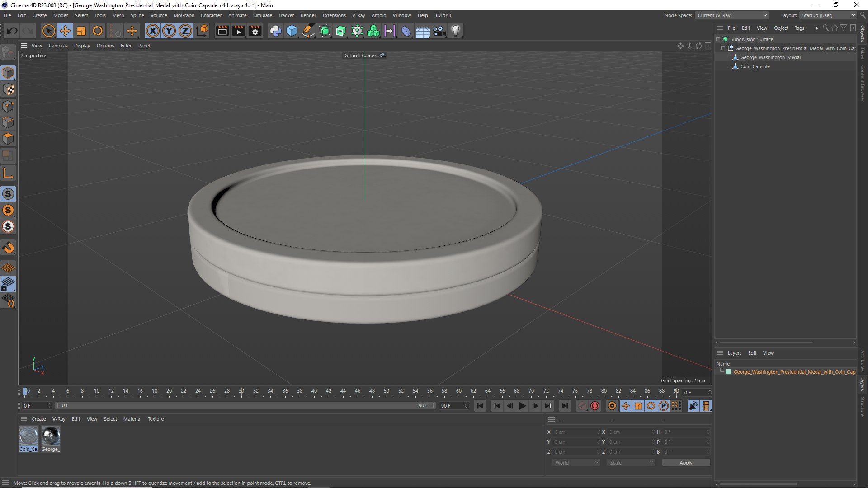Open Edit Render Settings

tap(255, 31)
